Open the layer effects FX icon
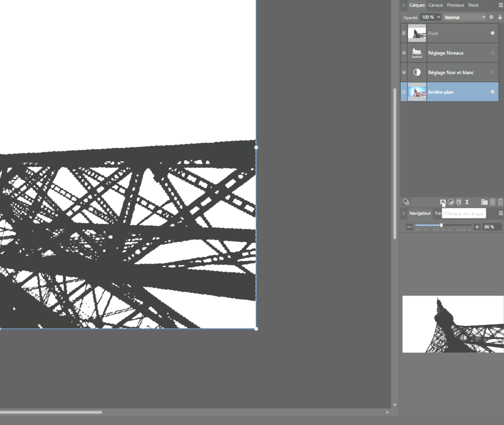 (x=459, y=202)
